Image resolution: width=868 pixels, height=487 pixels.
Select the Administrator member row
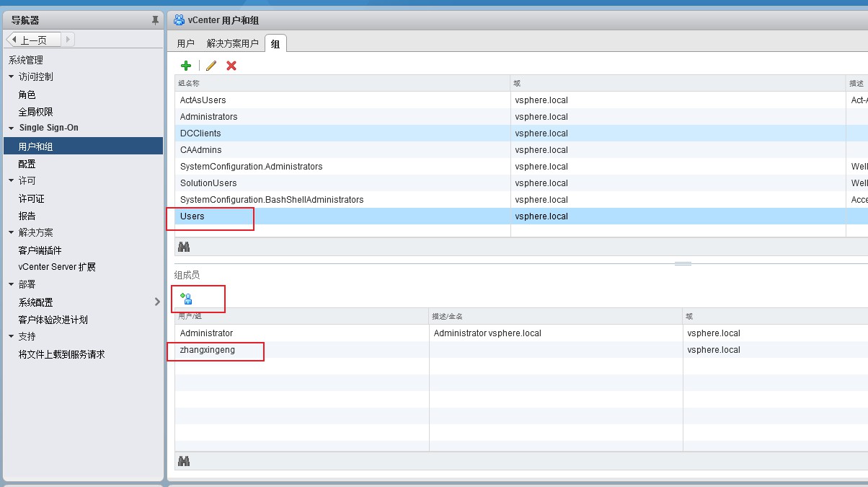pos(521,333)
